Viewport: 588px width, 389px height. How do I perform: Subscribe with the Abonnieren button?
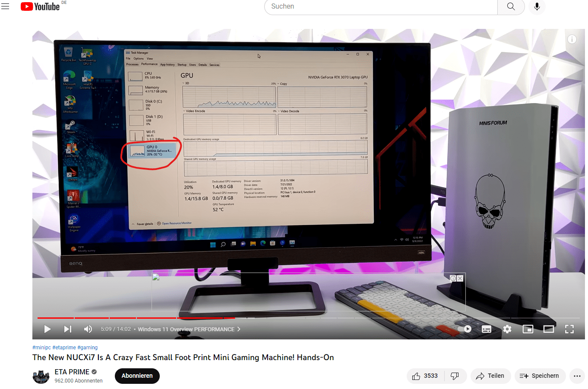pyautogui.click(x=137, y=376)
